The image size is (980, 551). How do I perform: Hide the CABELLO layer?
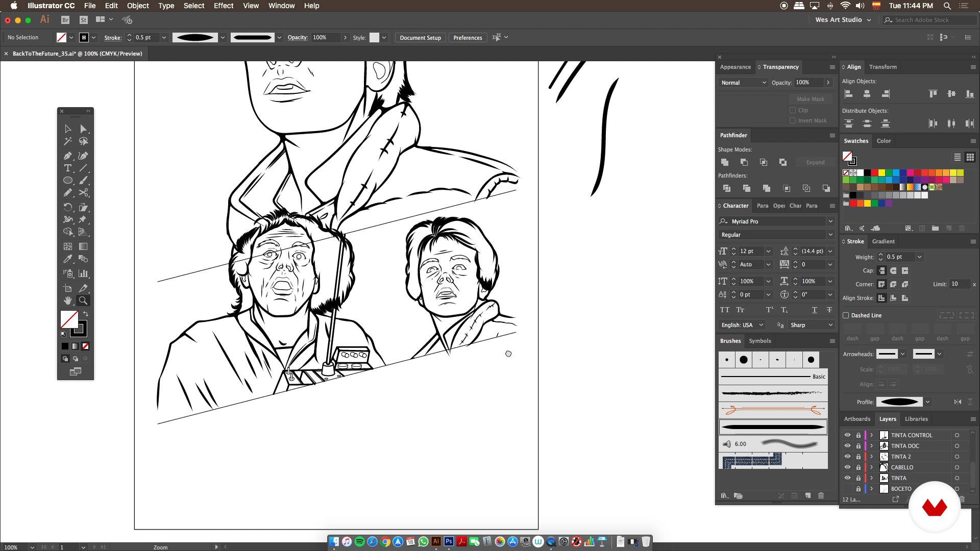pos(848,467)
